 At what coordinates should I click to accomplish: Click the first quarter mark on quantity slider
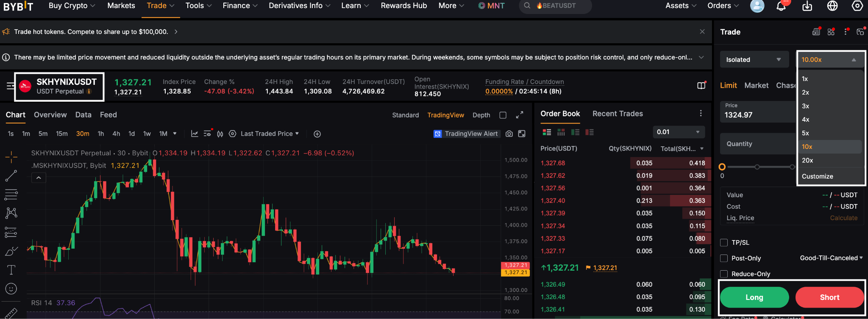click(757, 167)
